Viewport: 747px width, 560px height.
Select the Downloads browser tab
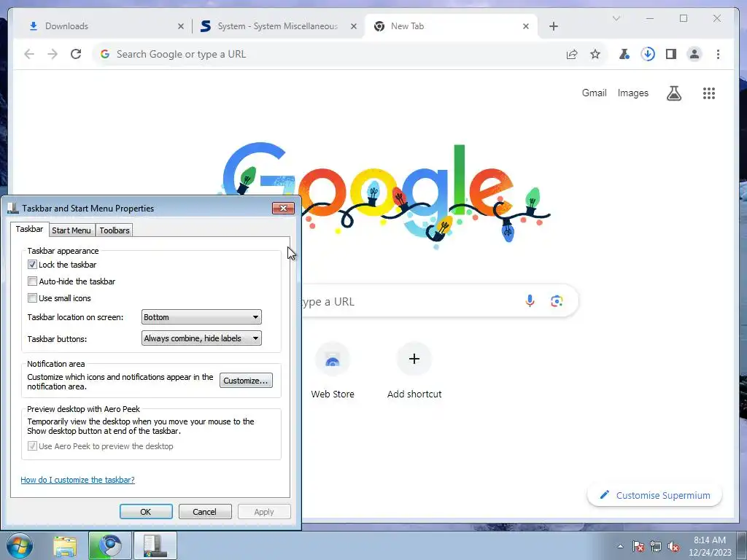(x=105, y=26)
